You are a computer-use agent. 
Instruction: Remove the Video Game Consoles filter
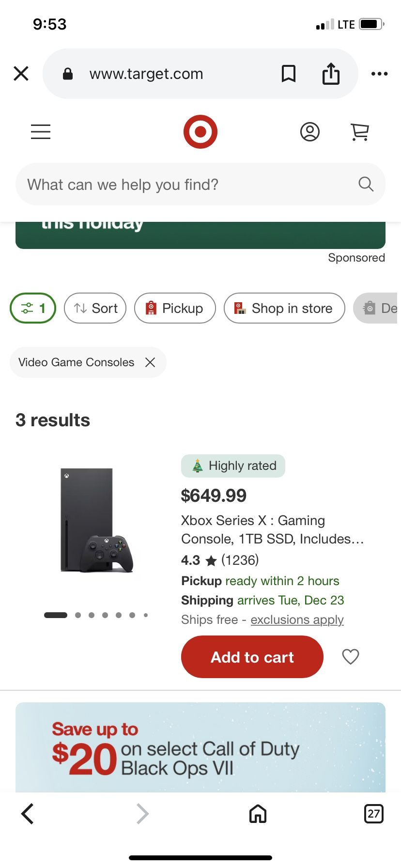click(x=150, y=362)
